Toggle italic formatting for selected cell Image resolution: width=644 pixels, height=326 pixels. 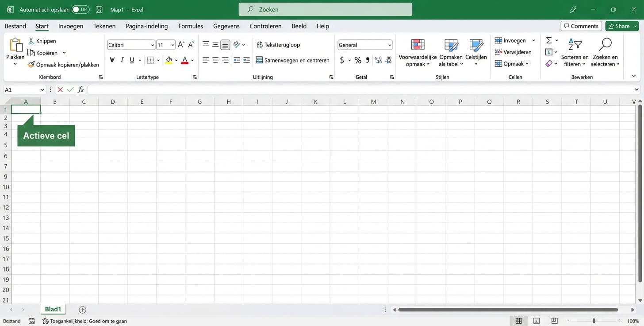pos(122,60)
